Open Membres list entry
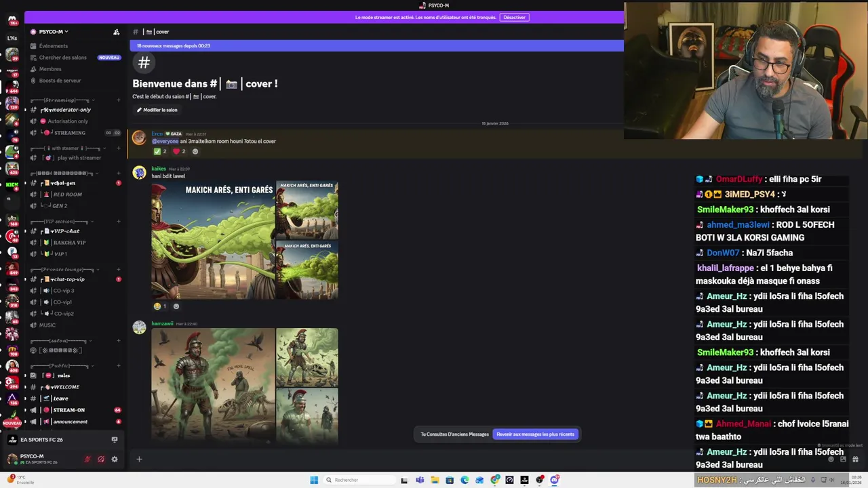868x488 pixels. pos(50,69)
